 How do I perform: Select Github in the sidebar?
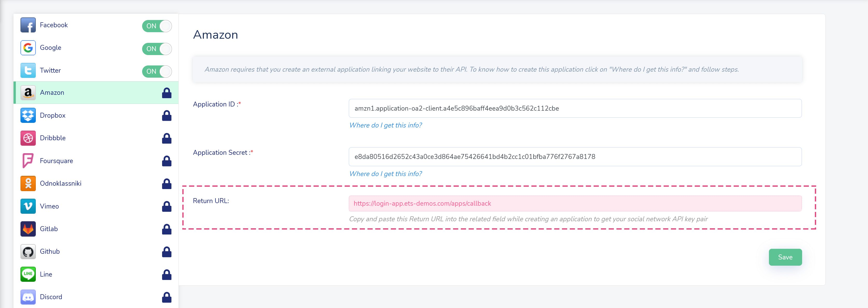[96, 252]
